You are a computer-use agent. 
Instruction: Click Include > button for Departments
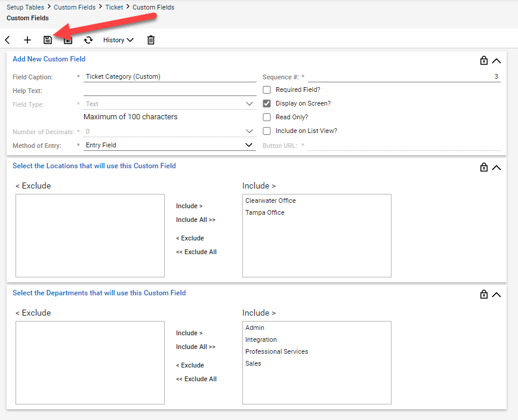189,333
